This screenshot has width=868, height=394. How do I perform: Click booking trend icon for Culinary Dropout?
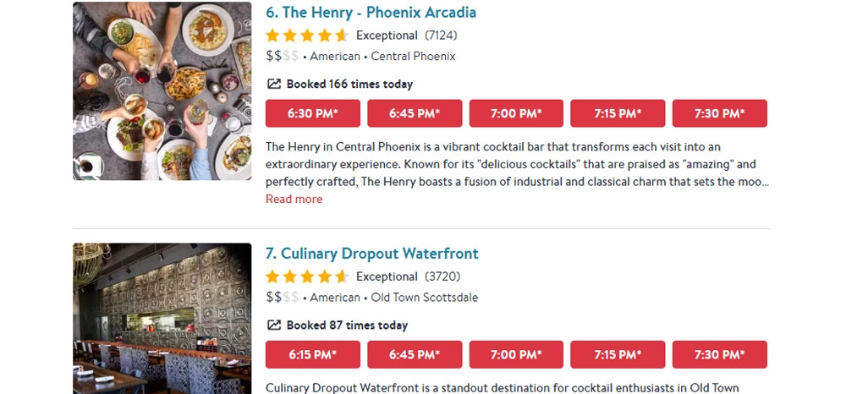point(273,325)
